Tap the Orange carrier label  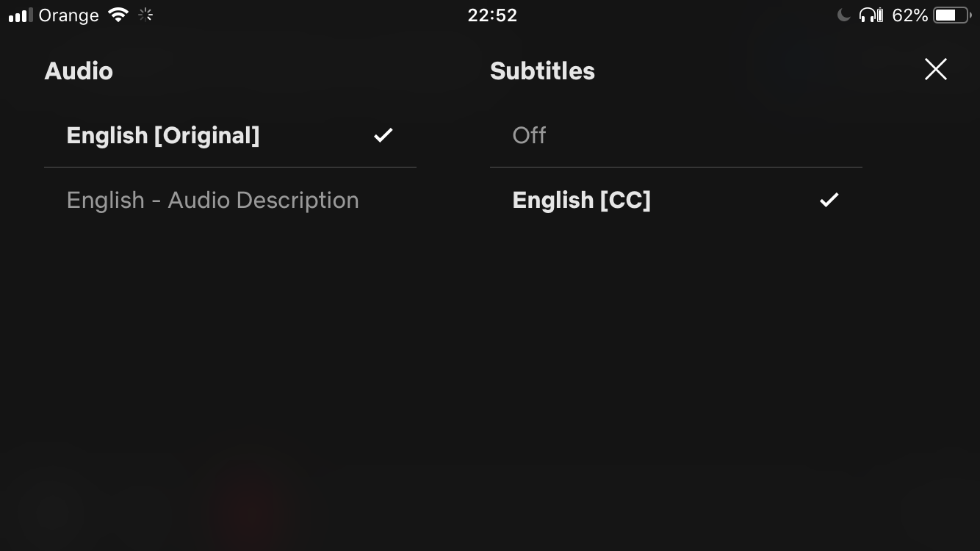pos(68,15)
